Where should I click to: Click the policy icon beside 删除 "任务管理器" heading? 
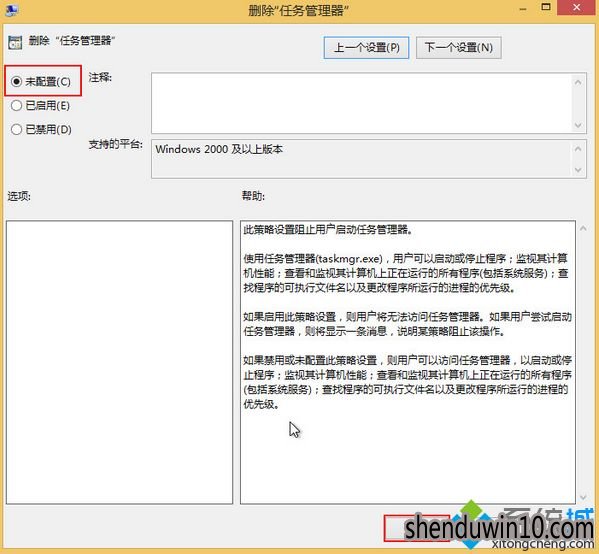[15, 42]
